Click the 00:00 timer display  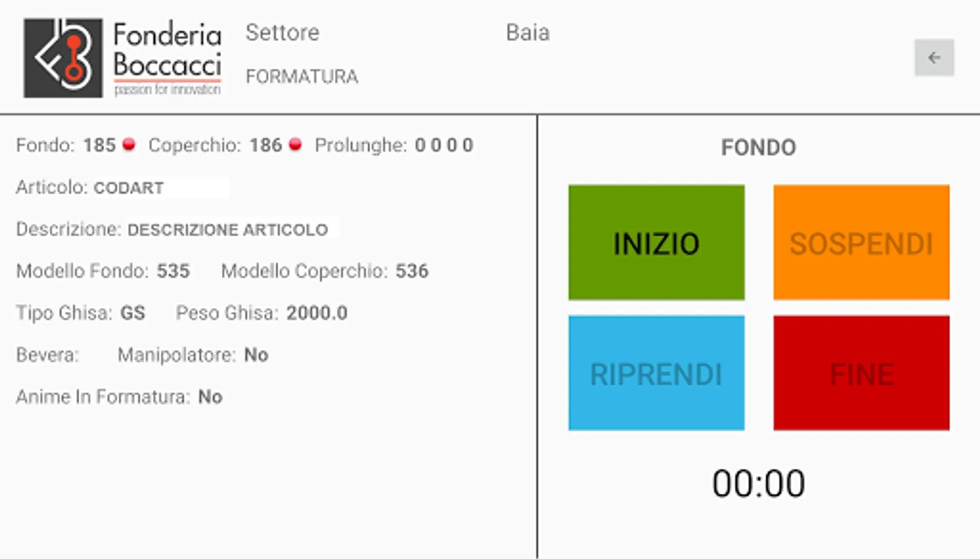758,484
